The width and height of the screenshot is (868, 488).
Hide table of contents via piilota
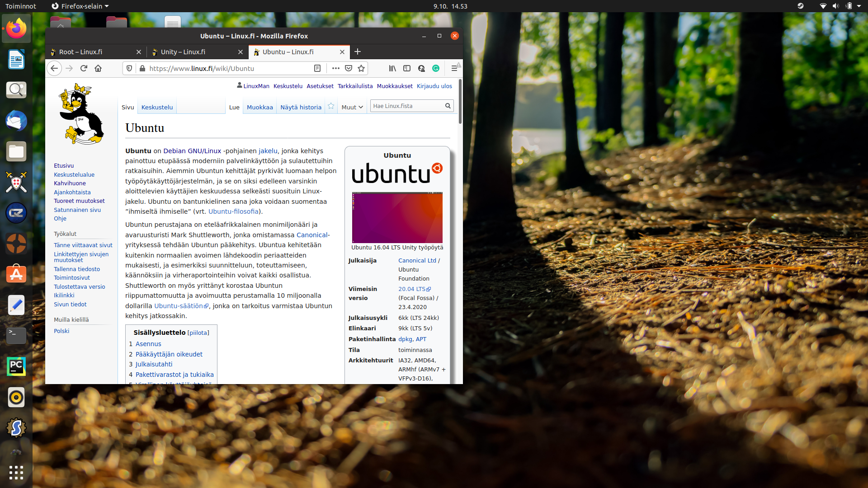pos(198,333)
